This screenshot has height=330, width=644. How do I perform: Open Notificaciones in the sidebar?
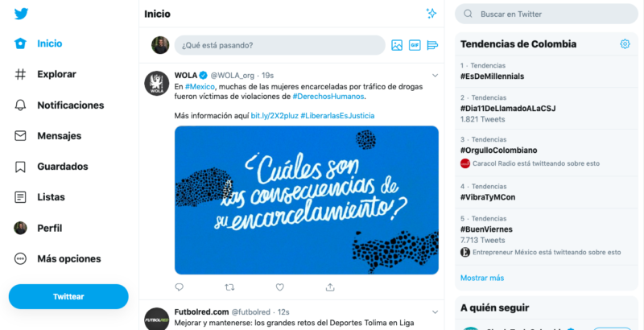pos(59,105)
